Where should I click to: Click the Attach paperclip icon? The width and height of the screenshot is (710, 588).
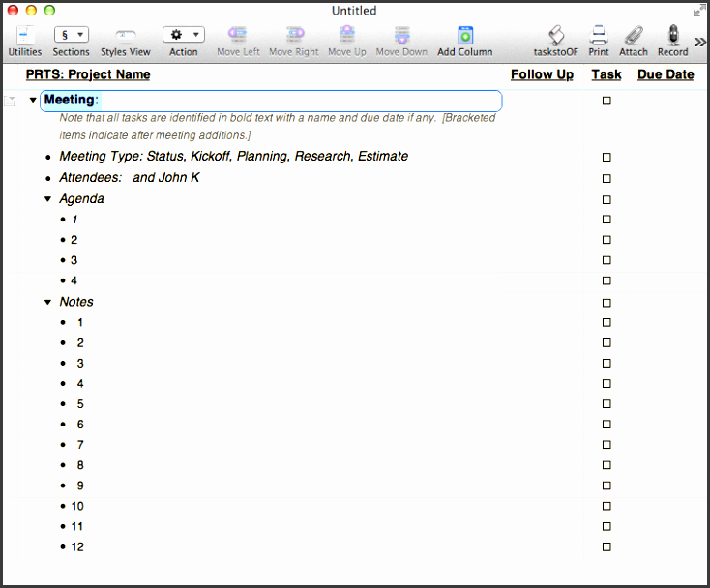click(634, 35)
